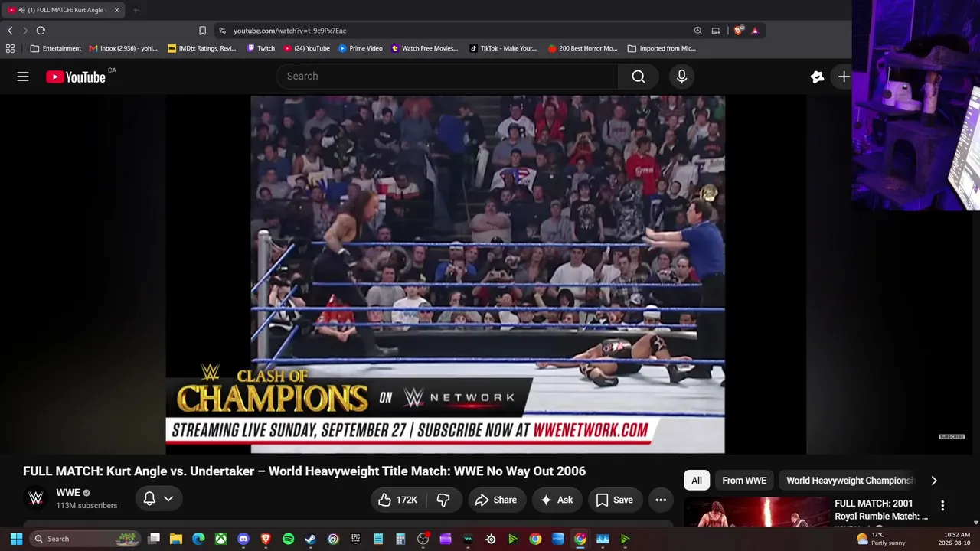This screenshot has height=551, width=980.
Task: Start voice search with the microphone
Action: click(x=681, y=77)
